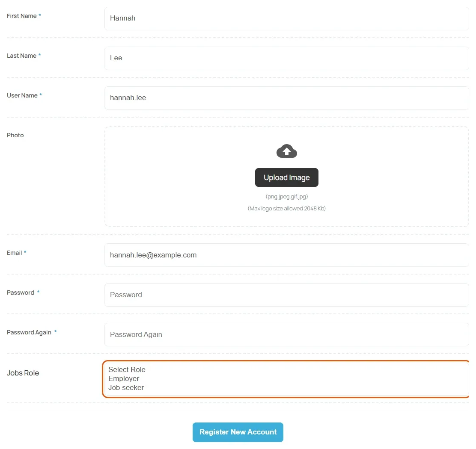Click the (png.jpeg.gif.jpg) format hint text

click(286, 196)
